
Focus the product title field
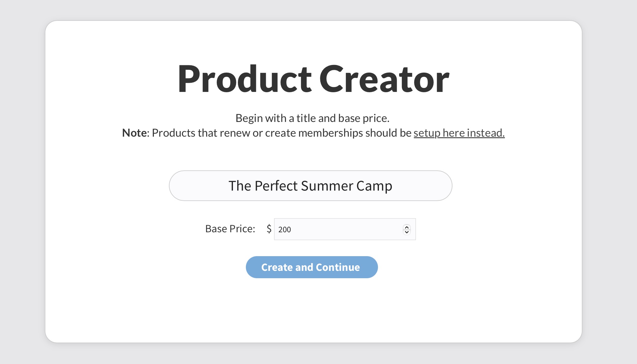point(310,186)
